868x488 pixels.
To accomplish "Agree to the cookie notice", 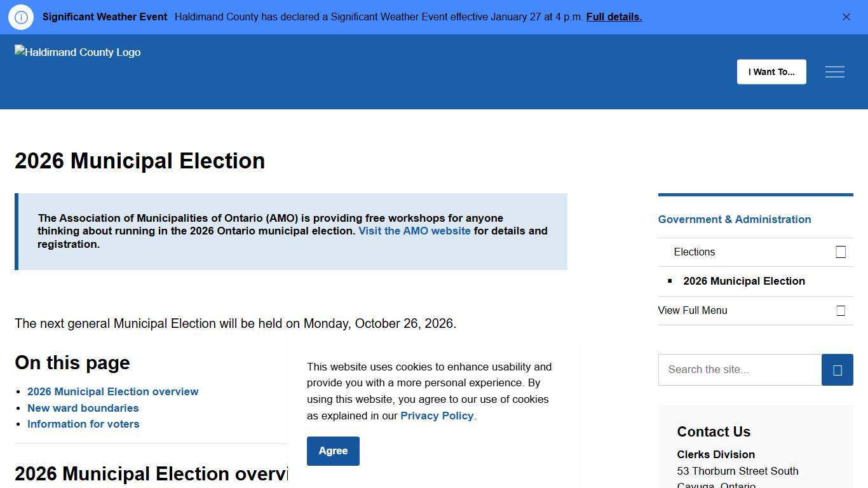I will tap(333, 451).
